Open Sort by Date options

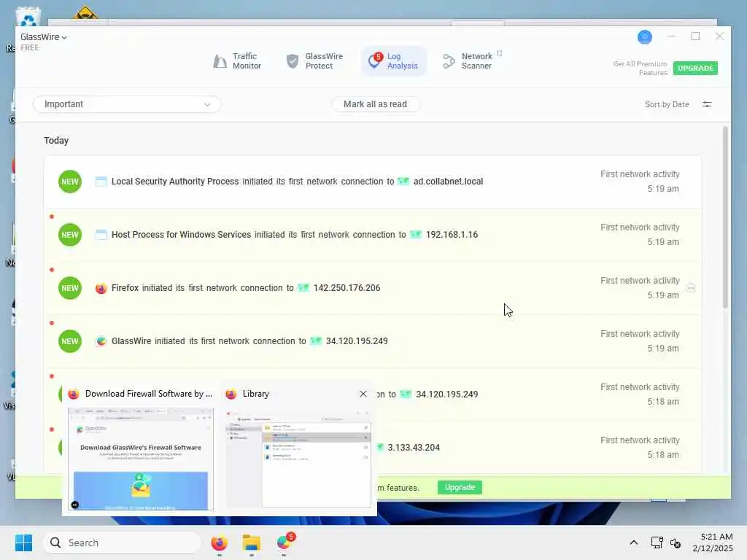click(x=667, y=104)
